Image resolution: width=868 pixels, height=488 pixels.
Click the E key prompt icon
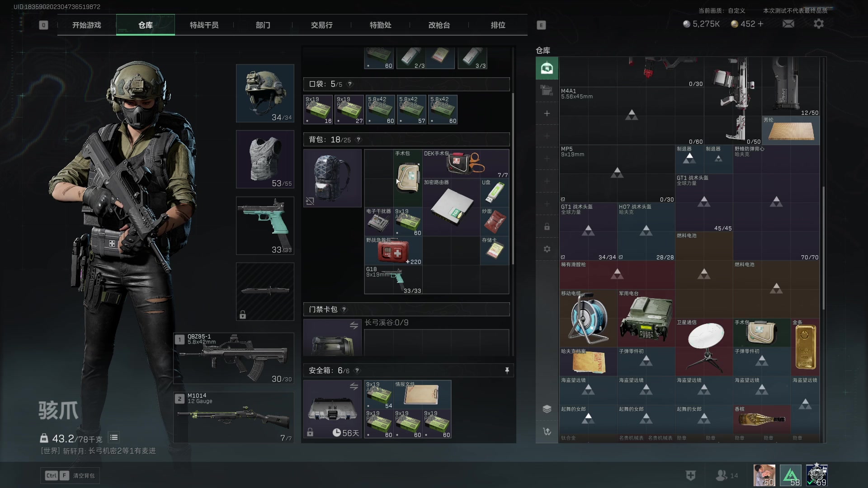point(541,25)
